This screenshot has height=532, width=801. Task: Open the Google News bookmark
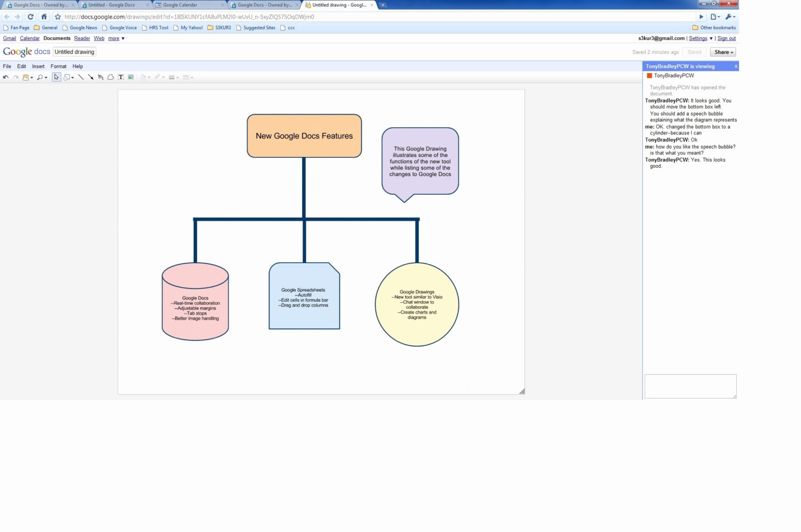80,28
